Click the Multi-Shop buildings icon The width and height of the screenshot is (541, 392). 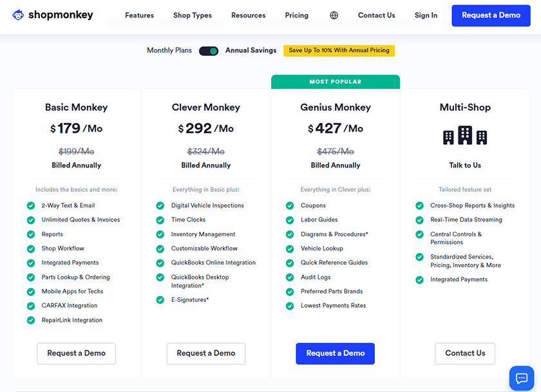465,135
